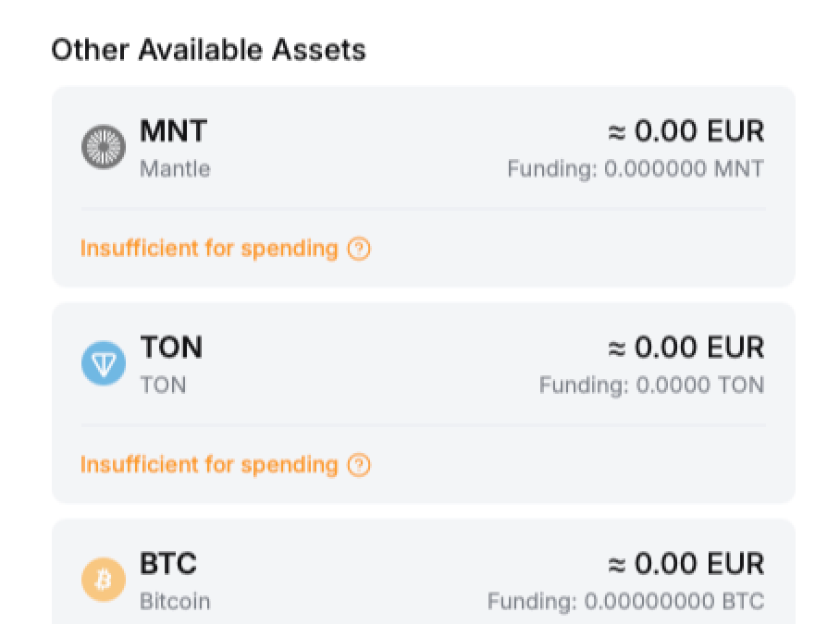This screenshot has height=624, width=840.
Task: Click the Bitcoin subtitle label
Action: tap(175, 602)
